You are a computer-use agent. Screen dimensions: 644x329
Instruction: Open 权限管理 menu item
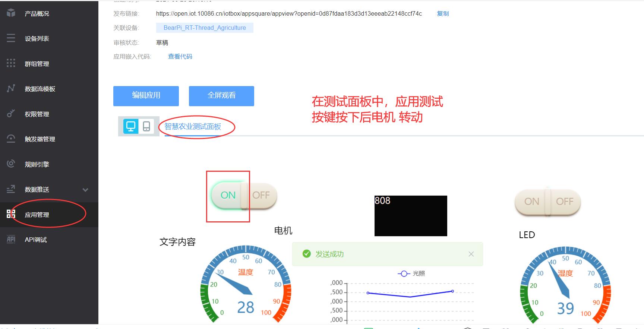pyautogui.click(x=49, y=114)
